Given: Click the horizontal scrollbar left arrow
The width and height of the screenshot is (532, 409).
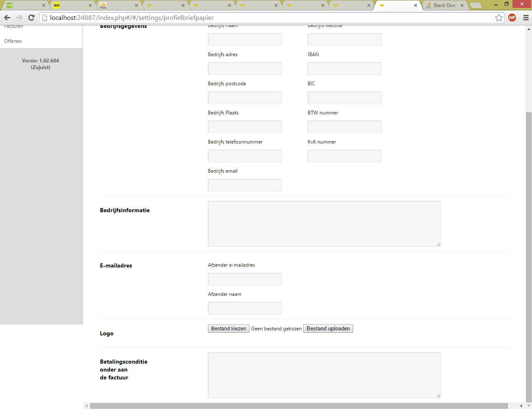Looking at the screenshot, I should (87, 406).
